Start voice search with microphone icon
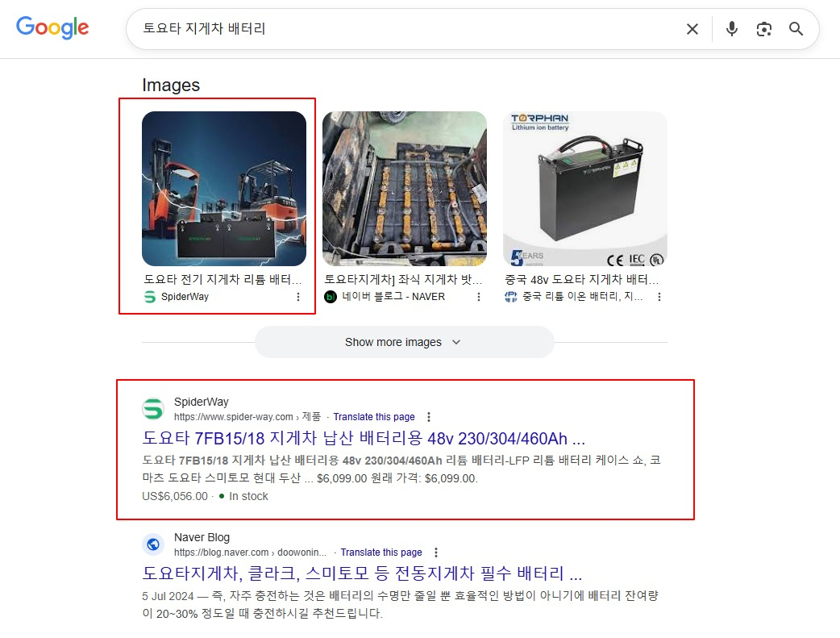 point(731,29)
